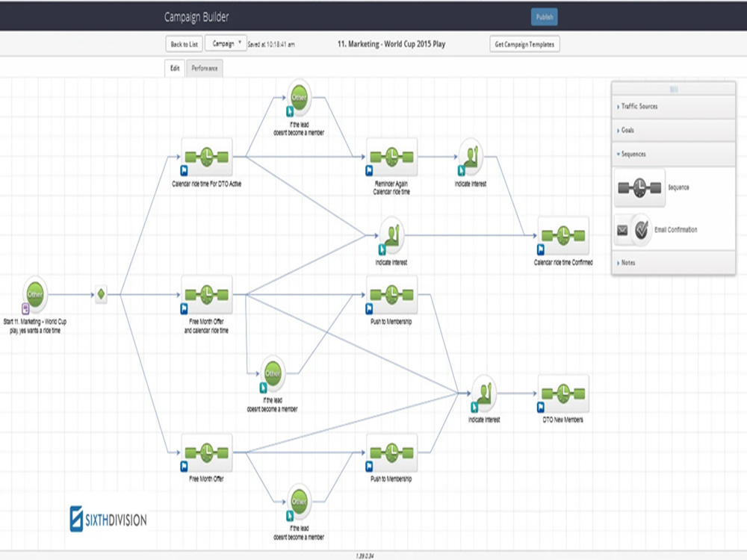Collapse the Sequences panel section
Screen dimensions: 747x560
[x=673, y=155]
